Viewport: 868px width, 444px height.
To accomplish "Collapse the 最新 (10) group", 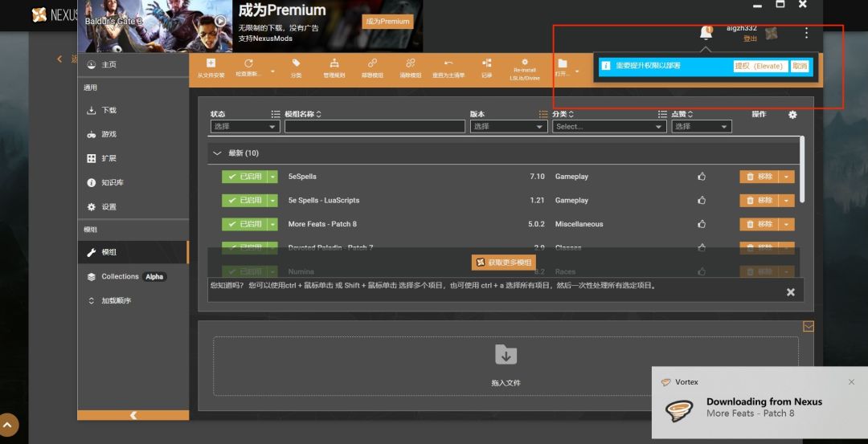I will [217, 153].
